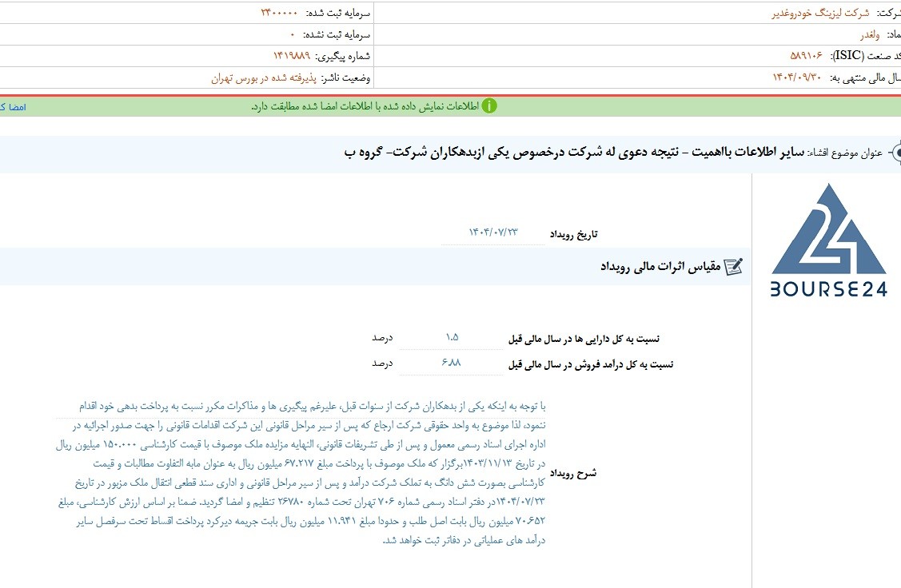
Task: Click the event date field beside تاریخ رویداد
Action: point(493,232)
